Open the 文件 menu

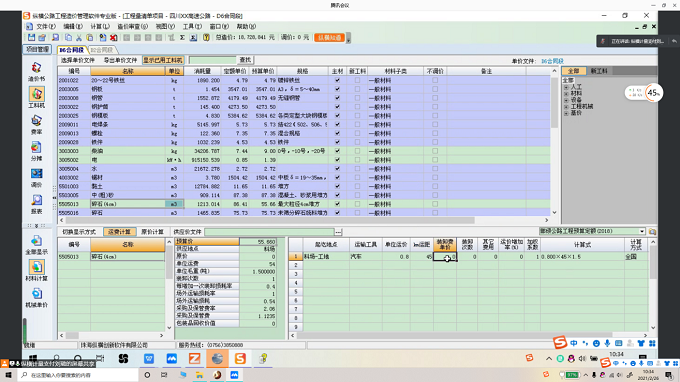(x=46, y=26)
